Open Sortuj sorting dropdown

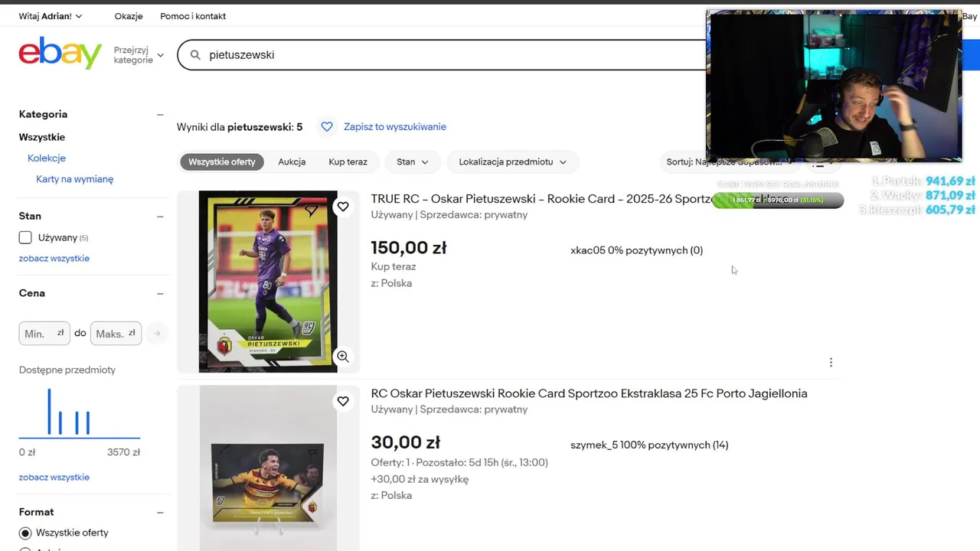click(730, 162)
